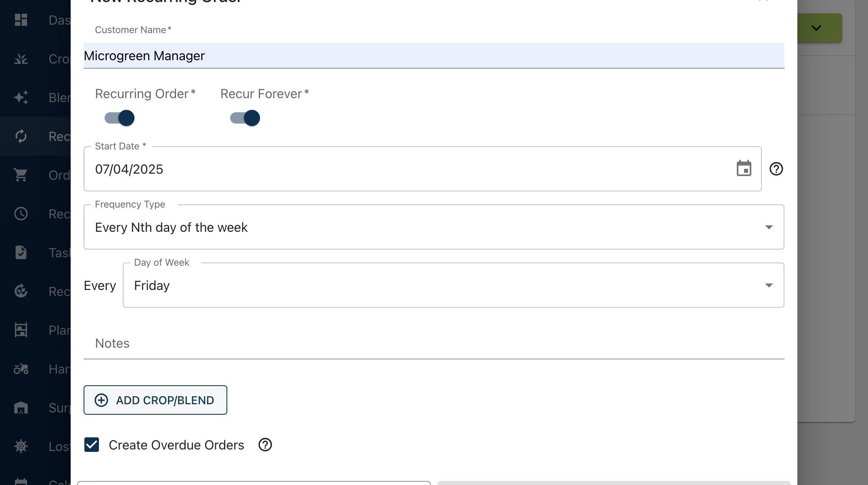This screenshot has height=485, width=868.
Task: Open the orders shopping cart icon
Action: 21,175
